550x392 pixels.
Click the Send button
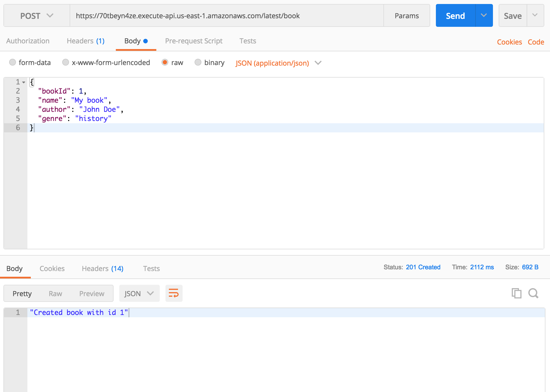456,16
